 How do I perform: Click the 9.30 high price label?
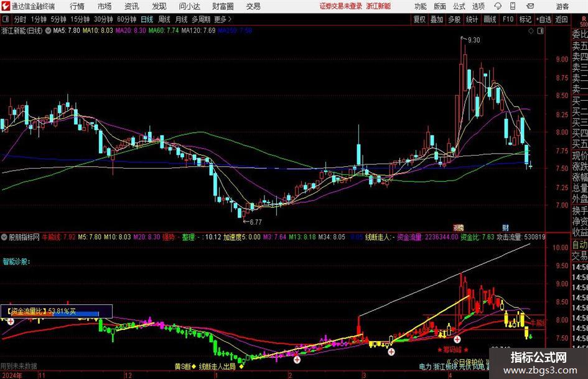click(474, 40)
